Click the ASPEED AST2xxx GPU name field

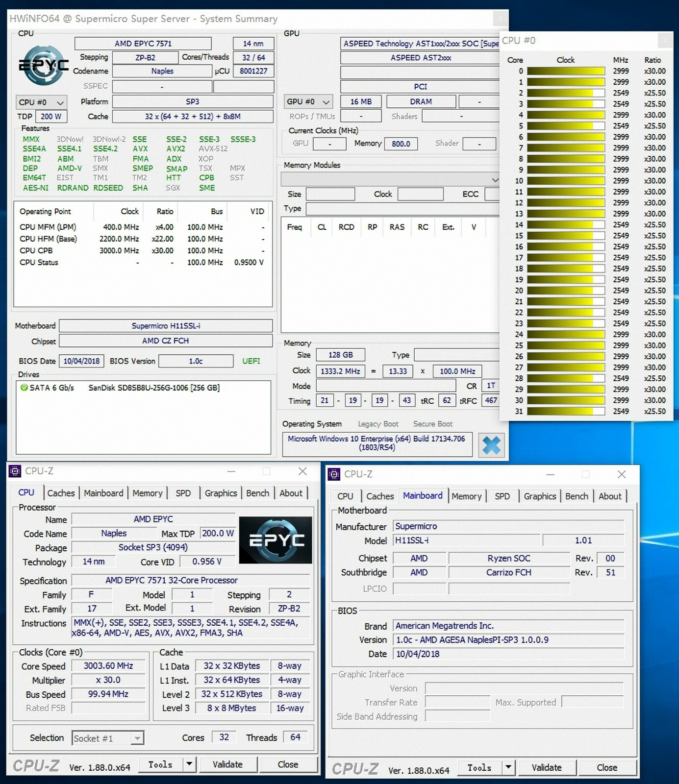click(420, 58)
